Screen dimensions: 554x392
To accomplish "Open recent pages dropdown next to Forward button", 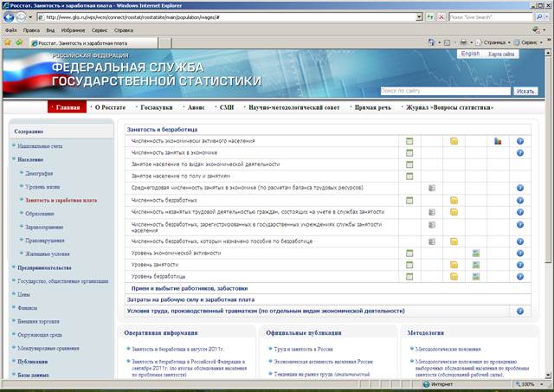I will [30, 17].
